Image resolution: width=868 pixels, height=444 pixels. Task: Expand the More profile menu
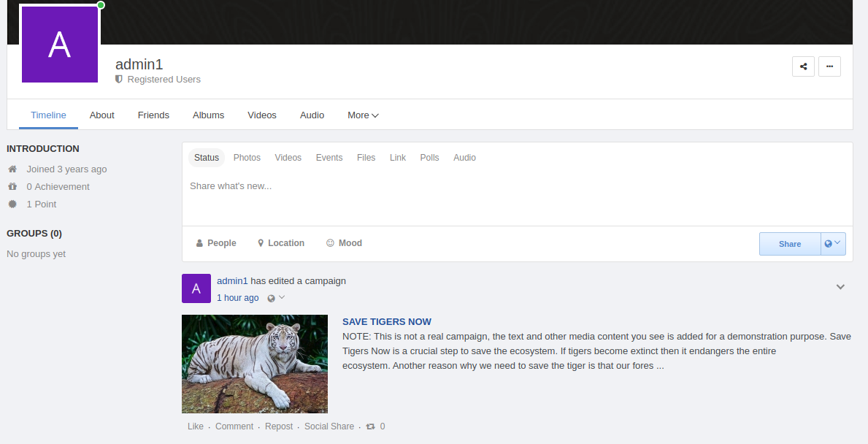(x=363, y=115)
